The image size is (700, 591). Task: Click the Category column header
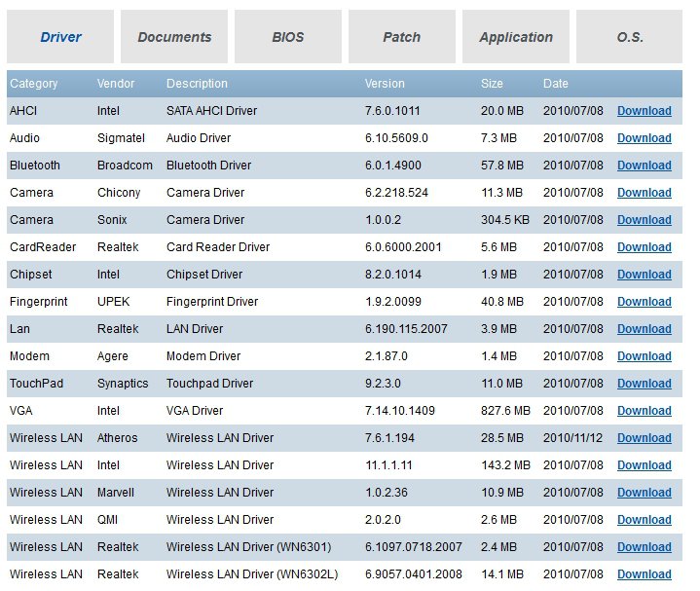(34, 84)
